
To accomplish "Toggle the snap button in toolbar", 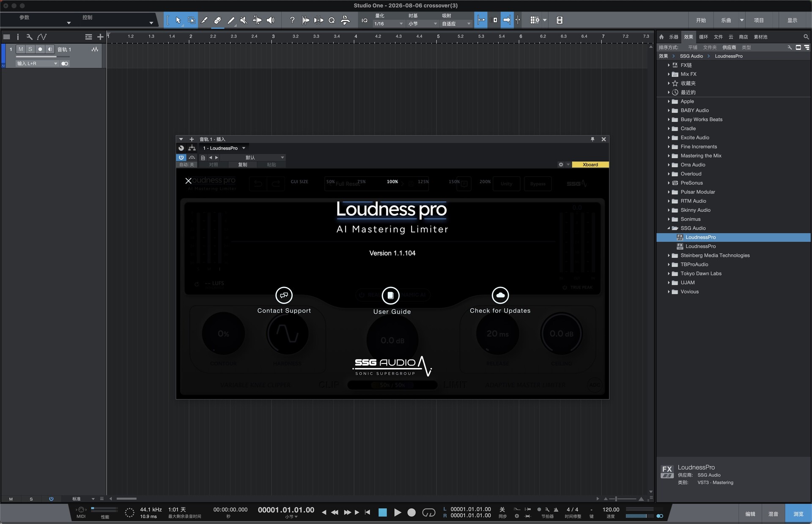I will [x=481, y=20].
